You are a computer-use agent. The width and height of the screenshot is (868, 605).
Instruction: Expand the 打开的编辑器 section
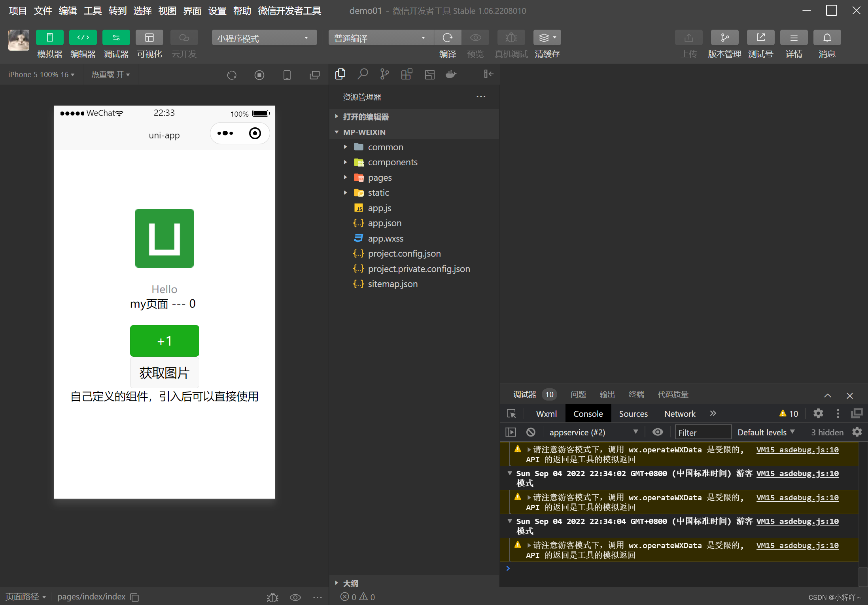coord(414,117)
